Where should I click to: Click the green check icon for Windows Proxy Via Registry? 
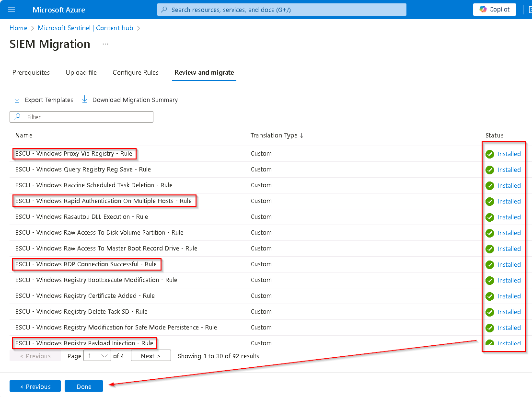point(490,154)
